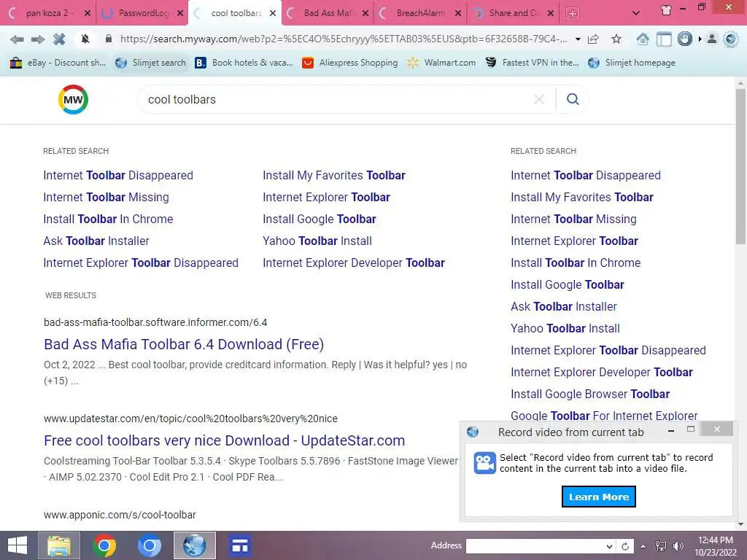Toggle the sidebar panel icon
Screen dimensions: 747x560
[x=664, y=39]
